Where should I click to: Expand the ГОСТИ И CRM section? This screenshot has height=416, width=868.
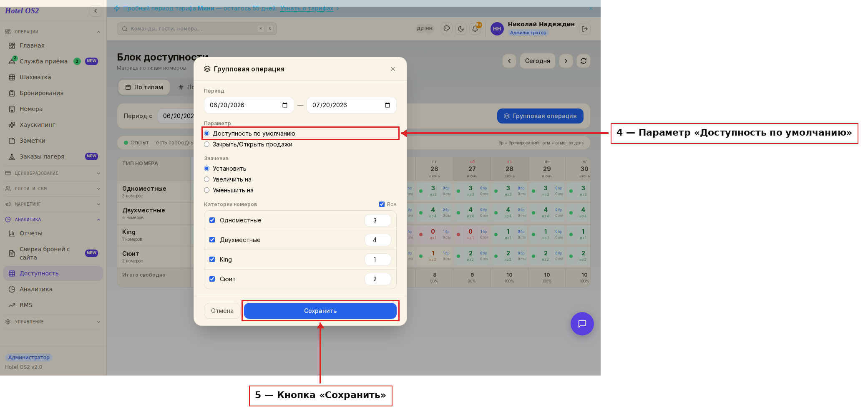click(53, 189)
